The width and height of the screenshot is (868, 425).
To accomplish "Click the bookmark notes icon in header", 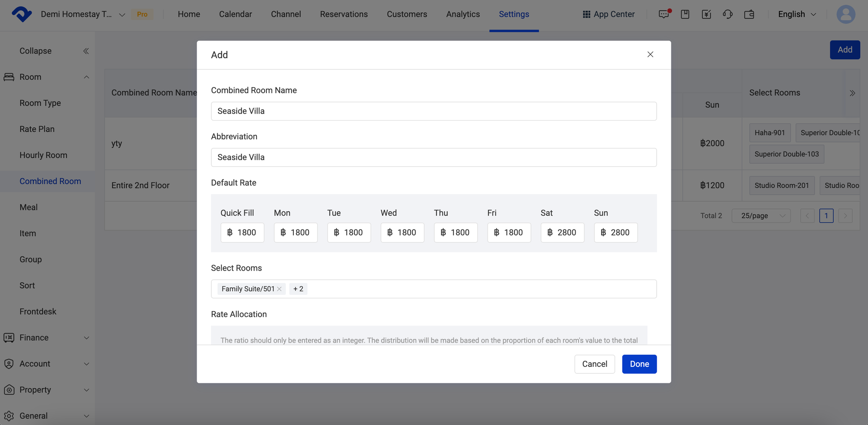I will click(685, 14).
